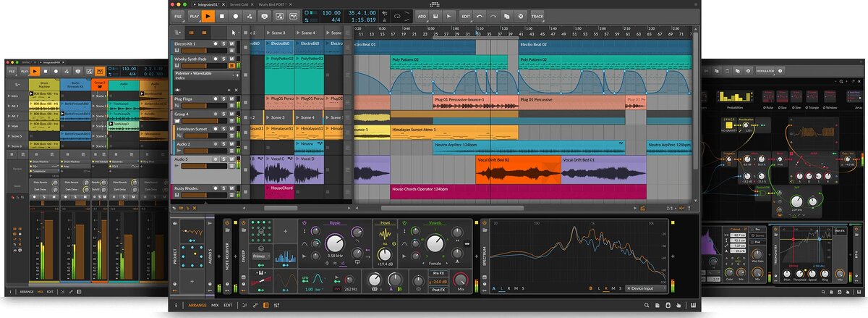Click the undo arrow icon in the top toolbar

click(480, 16)
